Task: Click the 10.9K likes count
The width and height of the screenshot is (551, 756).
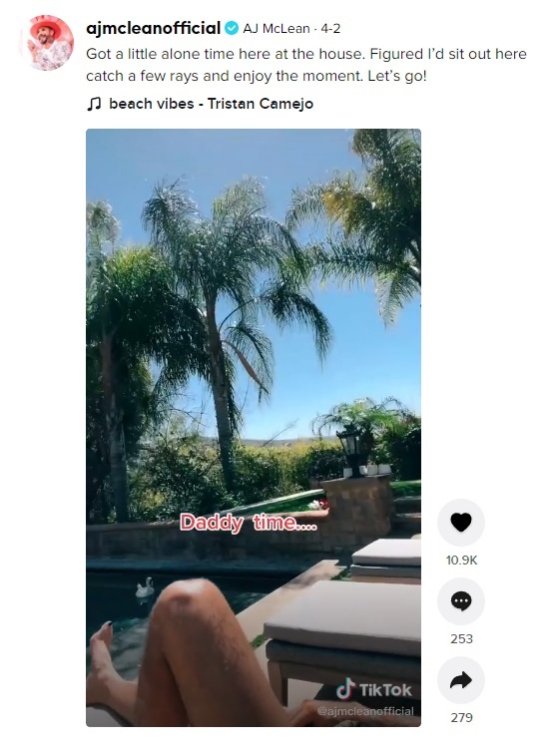Action: pos(461,561)
